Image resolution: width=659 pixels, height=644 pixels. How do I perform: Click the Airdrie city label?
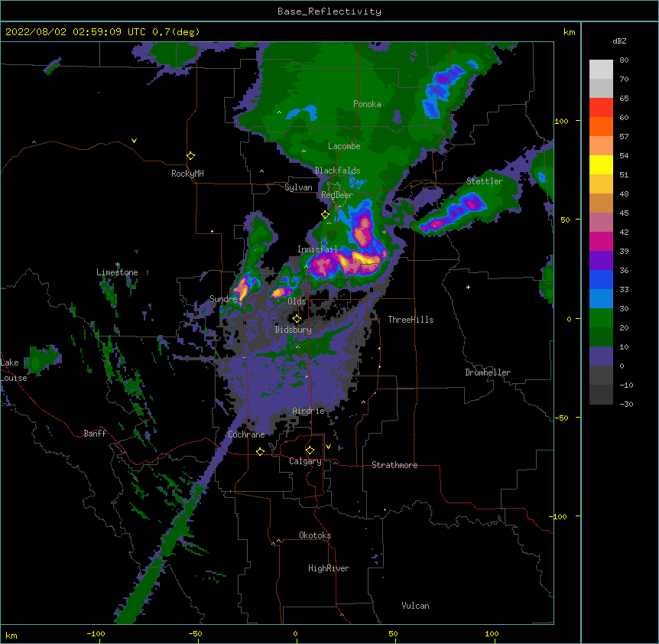(x=308, y=411)
